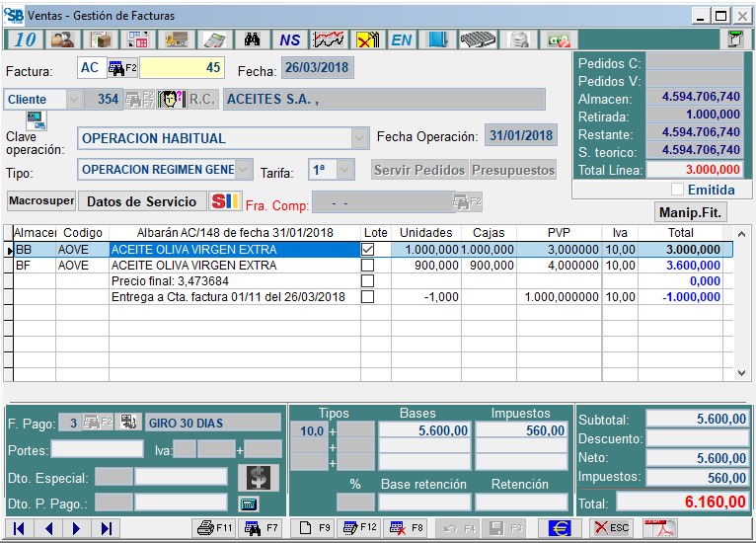Click the Total column header
The image size is (756, 543).
click(x=680, y=233)
